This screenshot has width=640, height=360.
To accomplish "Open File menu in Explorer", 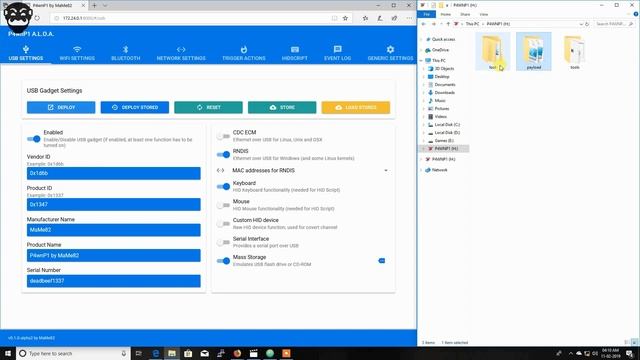I will 427,14.
